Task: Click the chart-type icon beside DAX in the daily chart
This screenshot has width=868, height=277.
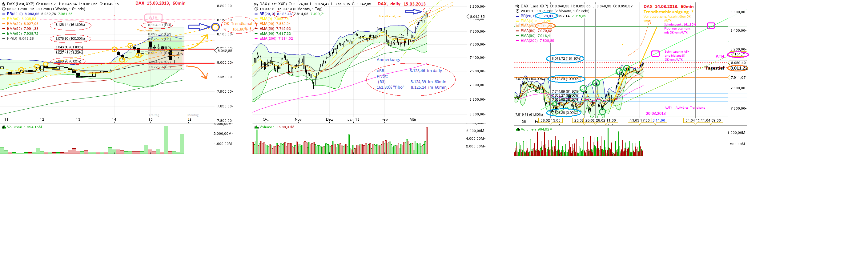Action: click(256, 4)
